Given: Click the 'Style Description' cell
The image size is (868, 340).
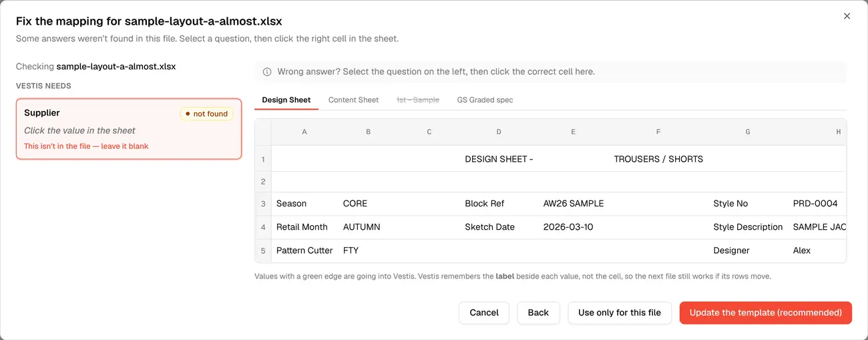Looking at the screenshot, I should click(x=748, y=227).
